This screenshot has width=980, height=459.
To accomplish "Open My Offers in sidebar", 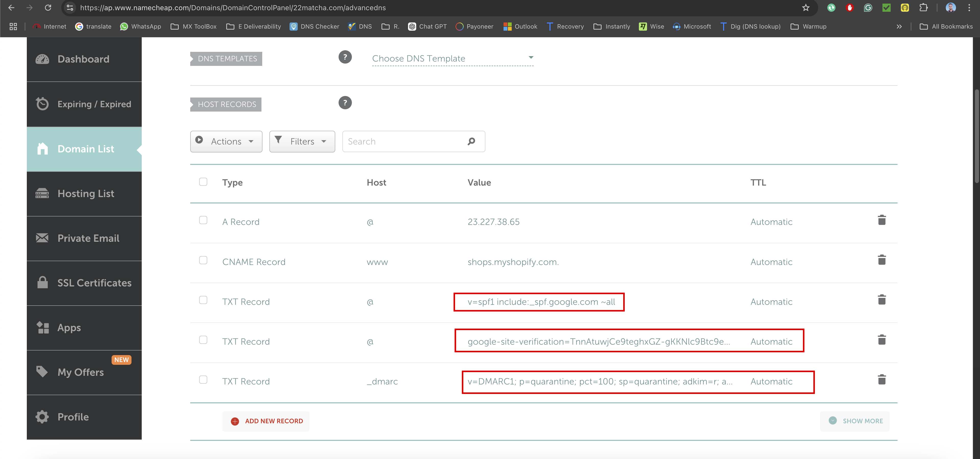I will 84,372.
